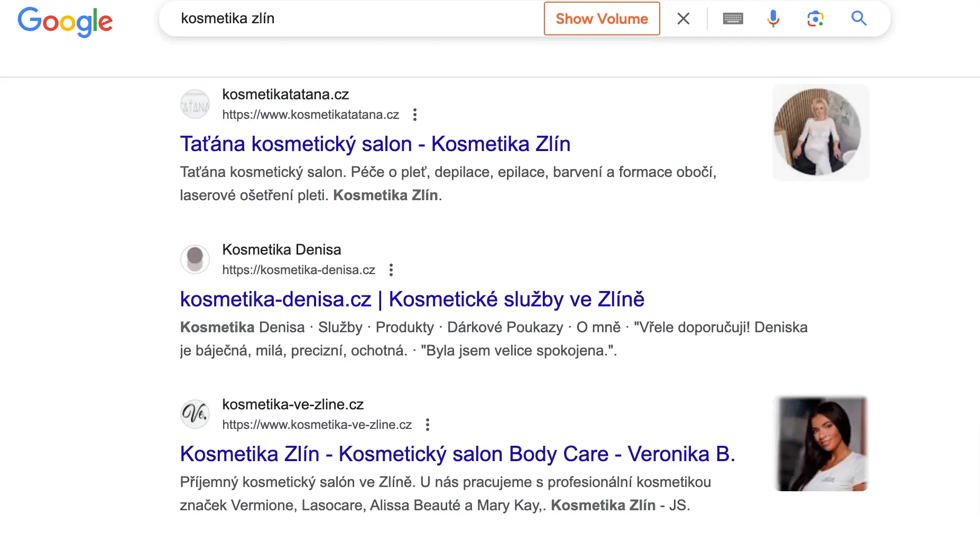The height and width of the screenshot is (543, 980).
Task: Click the https://kosmetika-denisa.cz URL text
Action: point(299,270)
